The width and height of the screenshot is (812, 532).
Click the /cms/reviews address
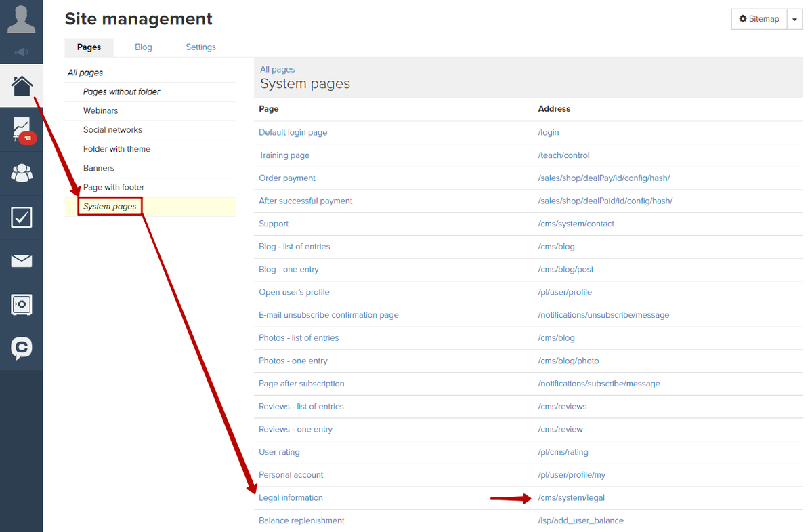[562, 407]
